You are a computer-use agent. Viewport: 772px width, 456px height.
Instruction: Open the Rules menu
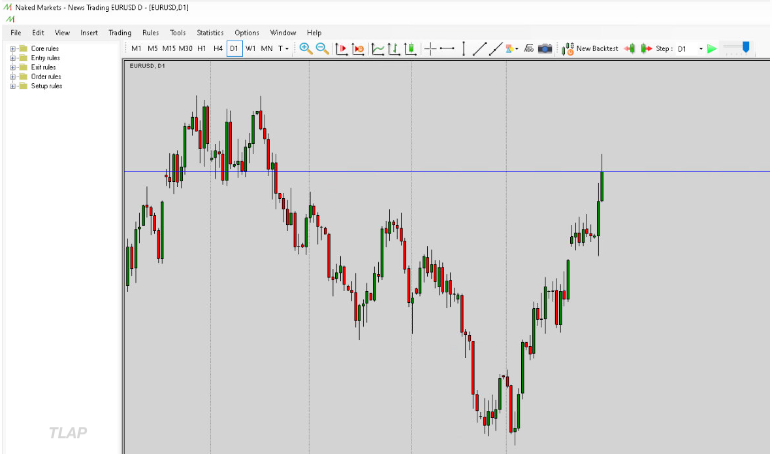[150, 33]
